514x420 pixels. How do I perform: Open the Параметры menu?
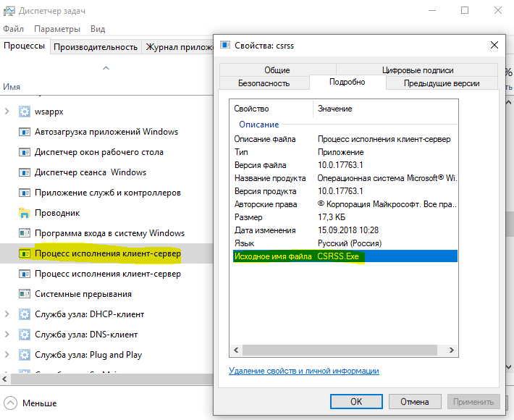pyautogui.click(x=57, y=29)
